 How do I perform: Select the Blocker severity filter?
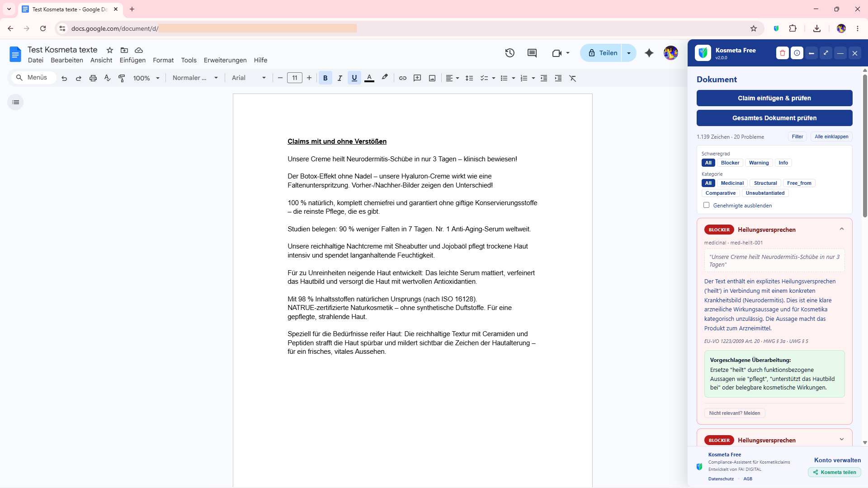coord(730,163)
